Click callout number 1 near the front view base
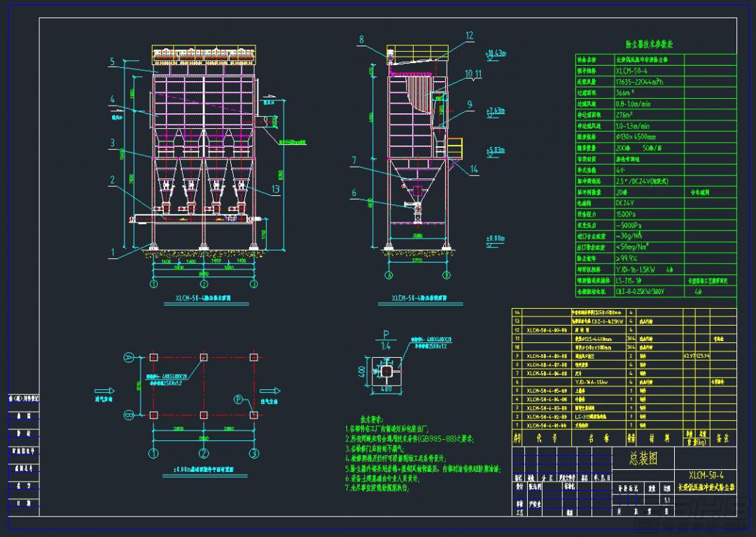Image resolution: width=756 pixels, height=537 pixels. tap(112, 251)
